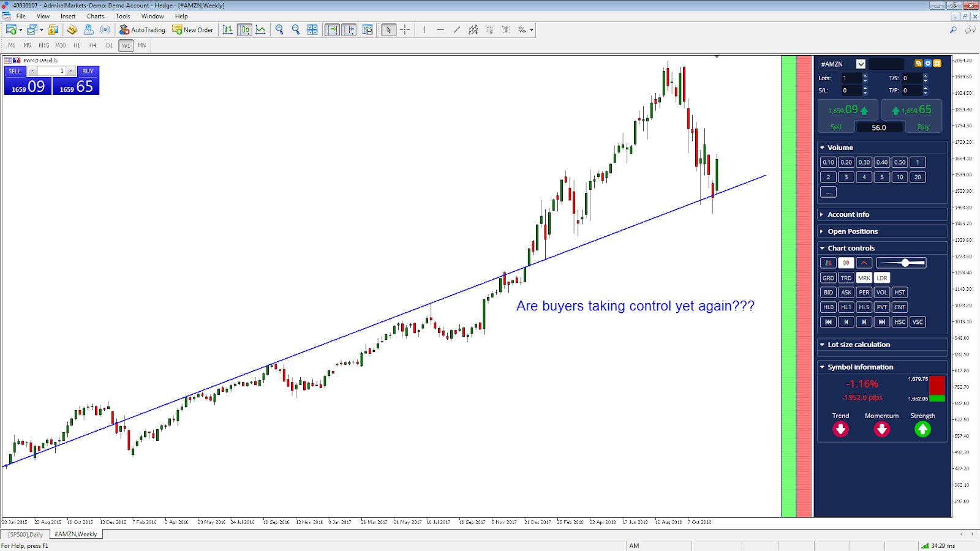Toggle the MRK chart control button
The image size is (980, 551).
(864, 278)
